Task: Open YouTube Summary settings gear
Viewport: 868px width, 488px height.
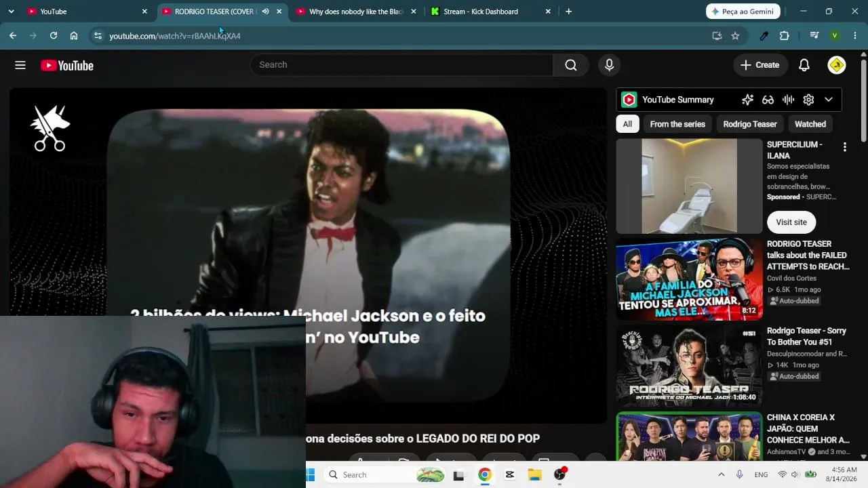Action: pyautogui.click(x=808, y=100)
